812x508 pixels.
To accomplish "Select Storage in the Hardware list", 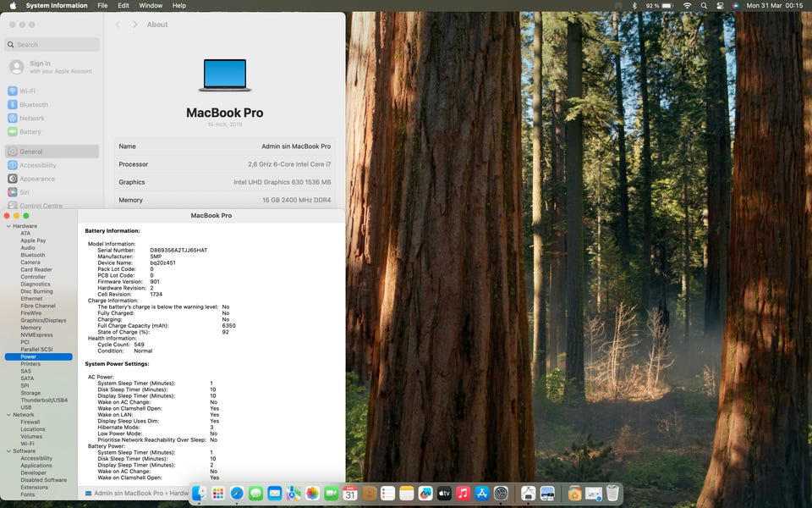I will pos(30,393).
